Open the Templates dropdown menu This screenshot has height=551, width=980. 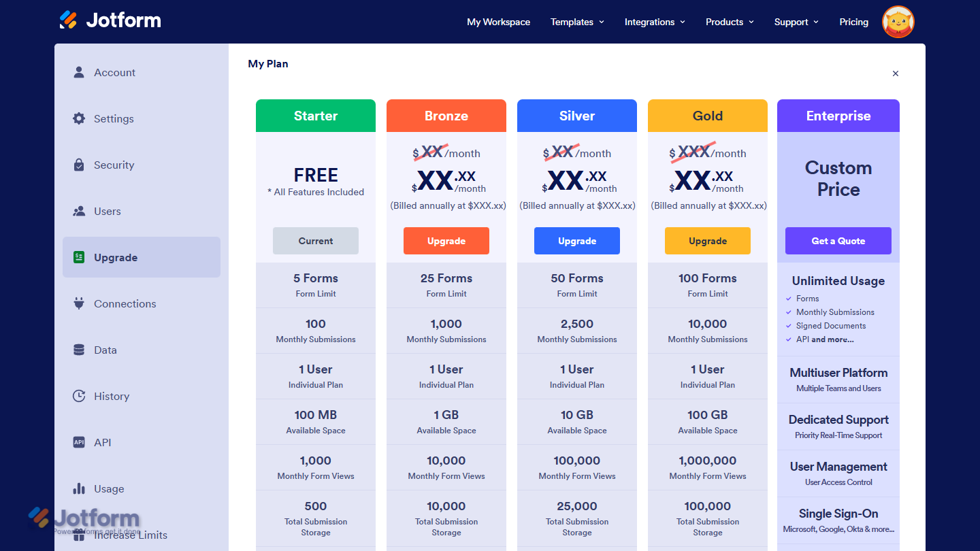point(576,22)
